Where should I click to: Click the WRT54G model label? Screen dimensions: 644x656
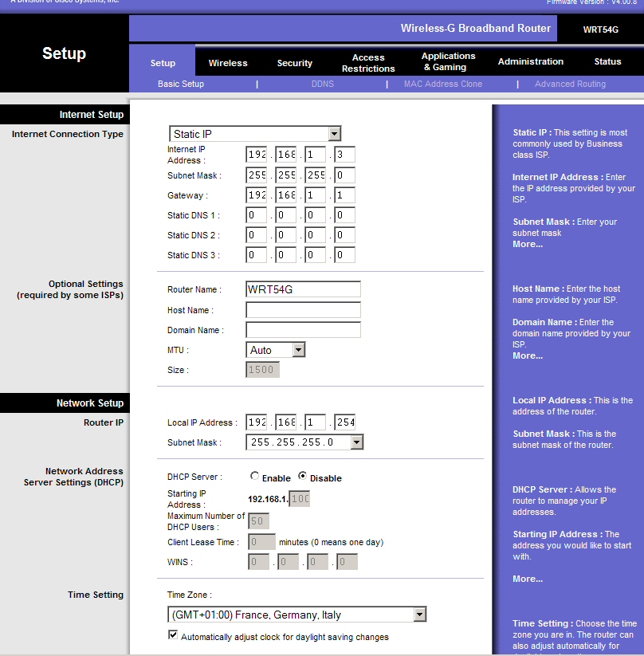click(x=600, y=29)
